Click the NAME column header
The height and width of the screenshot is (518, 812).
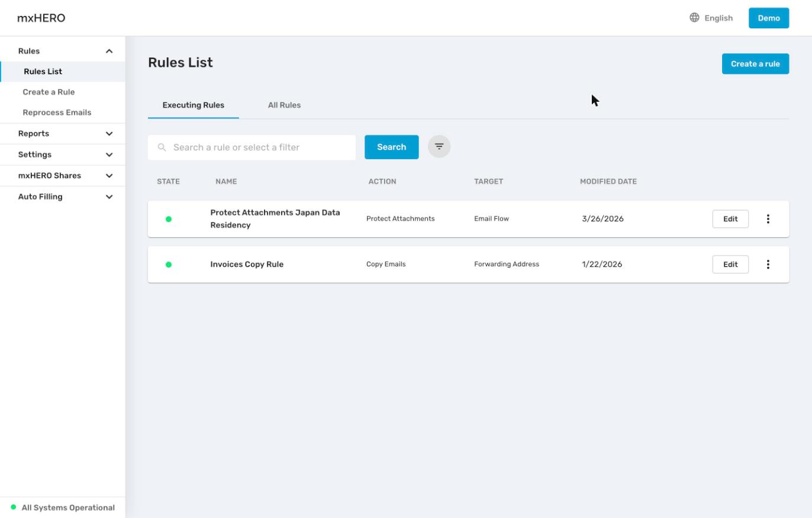point(226,182)
